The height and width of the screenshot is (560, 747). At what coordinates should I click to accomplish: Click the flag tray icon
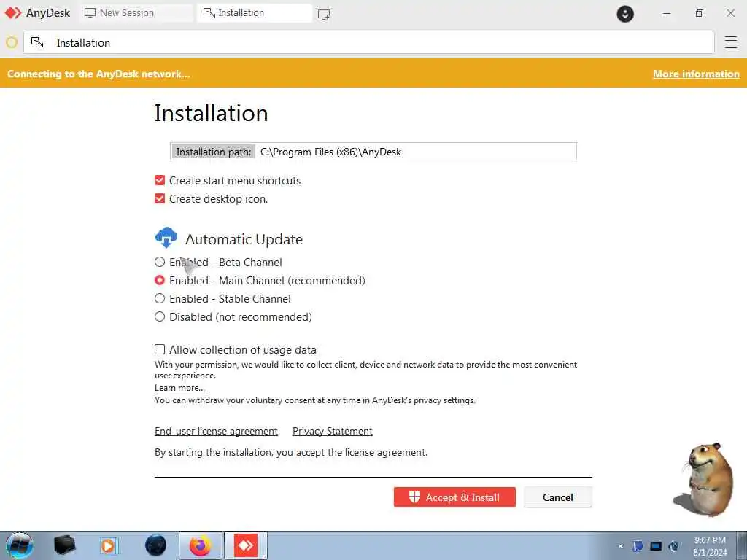638,545
